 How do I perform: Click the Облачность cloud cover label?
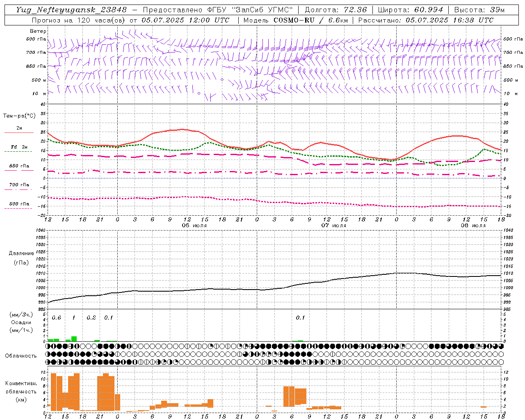point(21,356)
